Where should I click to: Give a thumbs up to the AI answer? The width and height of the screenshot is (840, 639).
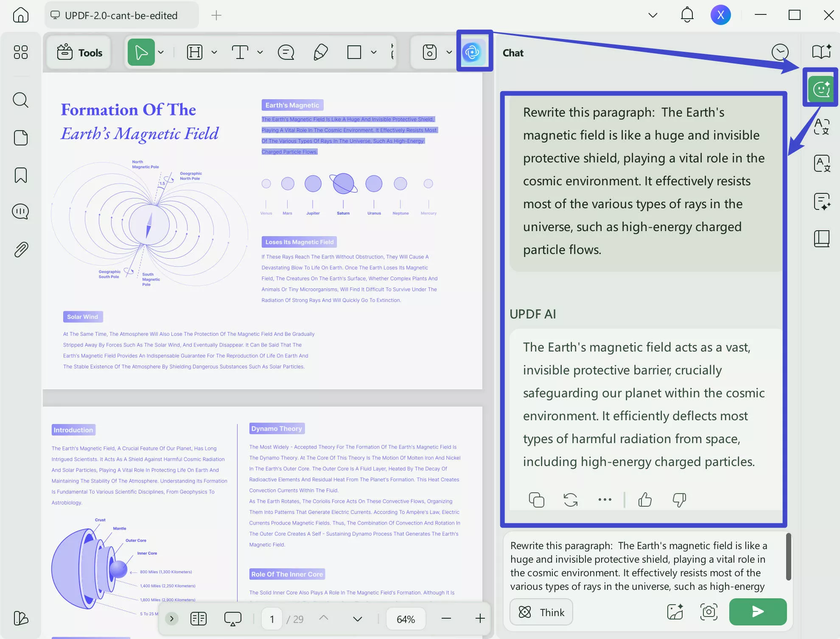pos(644,499)
